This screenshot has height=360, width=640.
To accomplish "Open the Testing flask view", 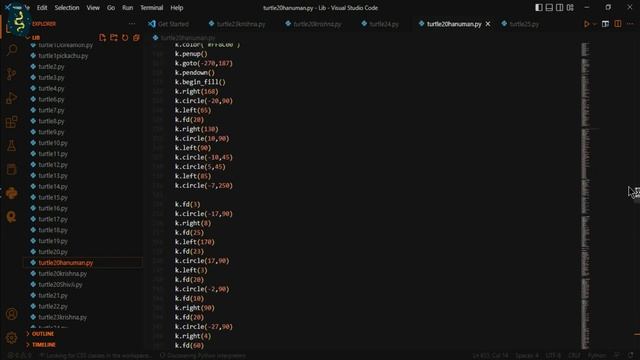I will coord(12,146).
